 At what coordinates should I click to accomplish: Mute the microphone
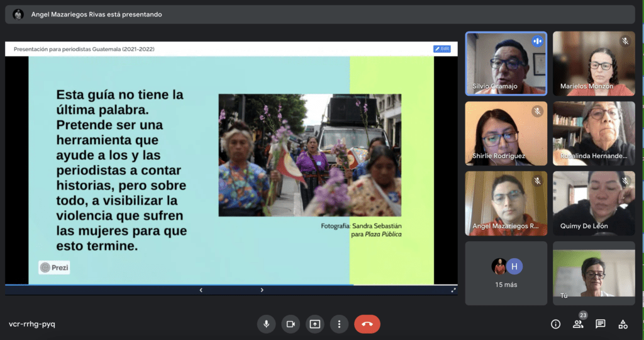pos(266,324)
